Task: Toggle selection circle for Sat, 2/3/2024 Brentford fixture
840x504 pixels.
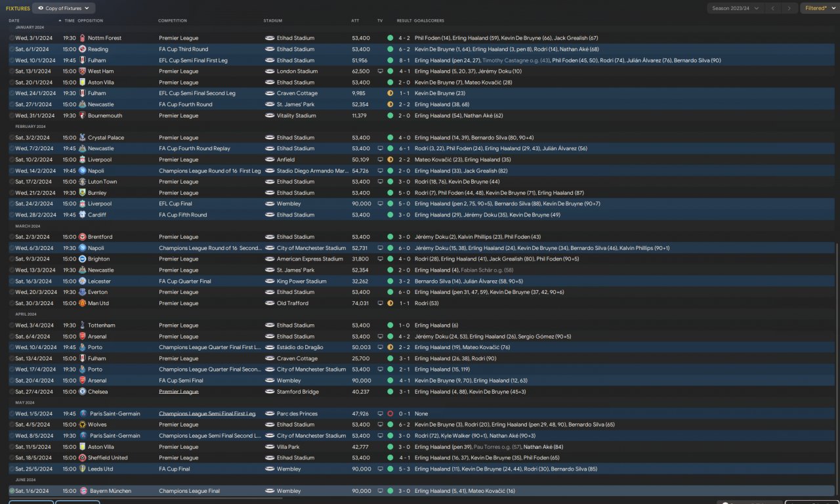Action: (12, 237)
